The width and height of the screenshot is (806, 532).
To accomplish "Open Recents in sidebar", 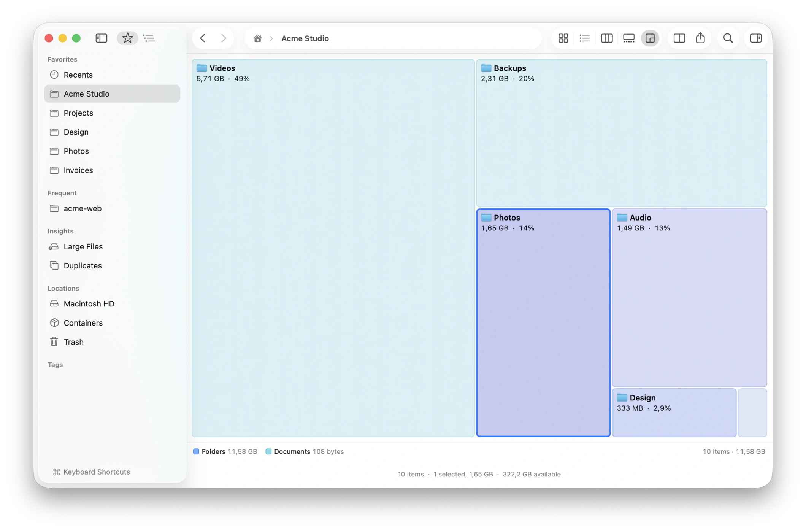I will coord(112,75).
